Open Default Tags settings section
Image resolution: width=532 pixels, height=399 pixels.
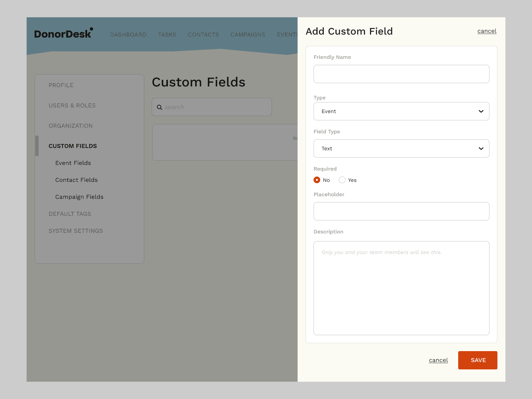coord(70,214)
